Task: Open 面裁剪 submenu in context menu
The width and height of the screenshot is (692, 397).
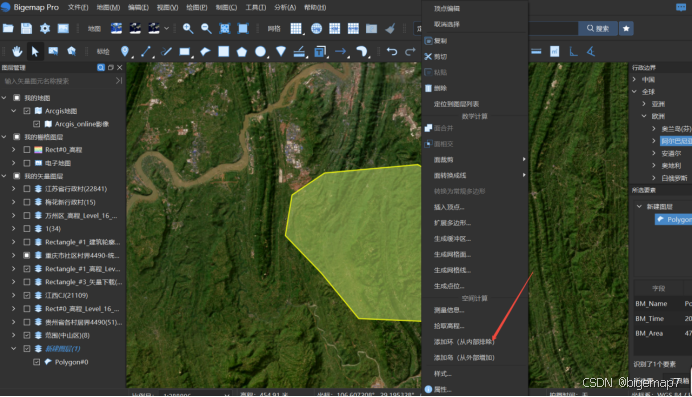Action: click(475, 160)
